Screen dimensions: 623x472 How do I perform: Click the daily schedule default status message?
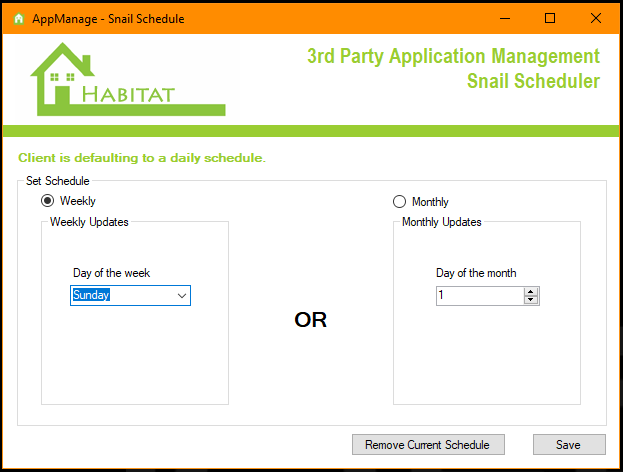point(142,158)
